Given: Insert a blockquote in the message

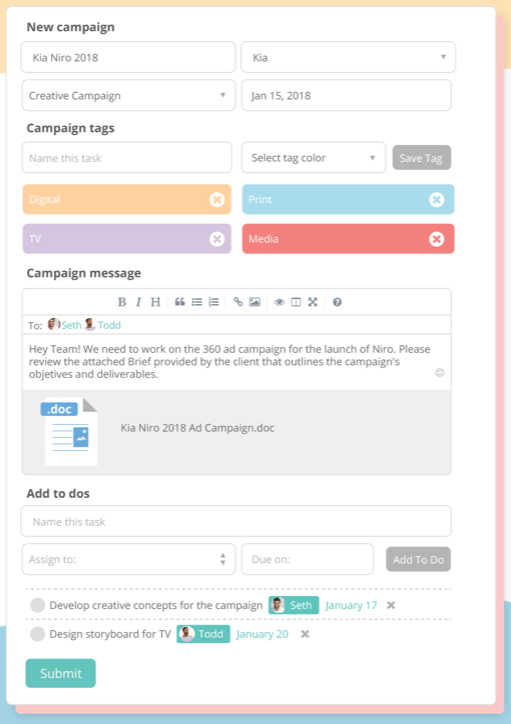Looking at the screenshot, I should 180,302.
